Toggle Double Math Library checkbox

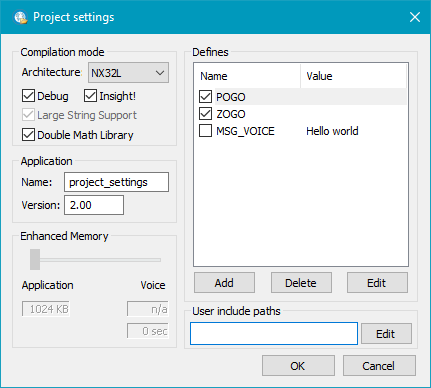tap(28, 135)
